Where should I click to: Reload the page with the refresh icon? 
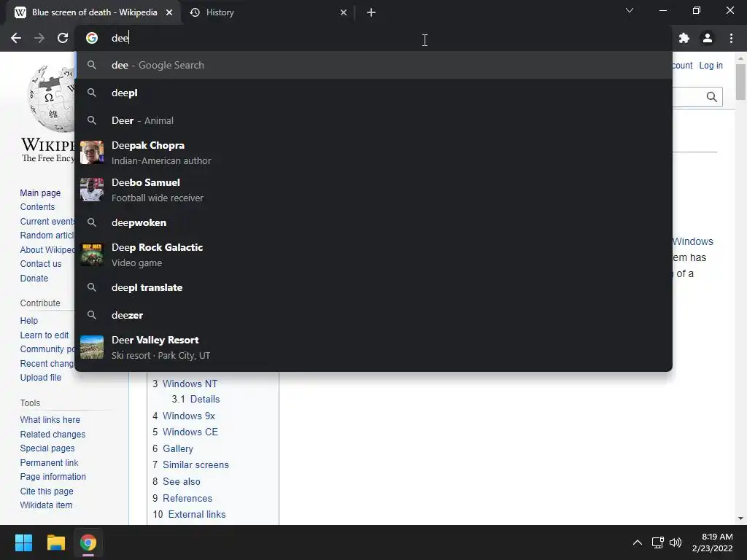coord(63,38)
